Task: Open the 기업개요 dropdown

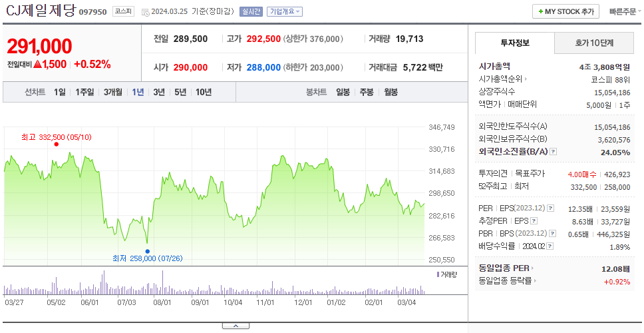Action: 285,11
